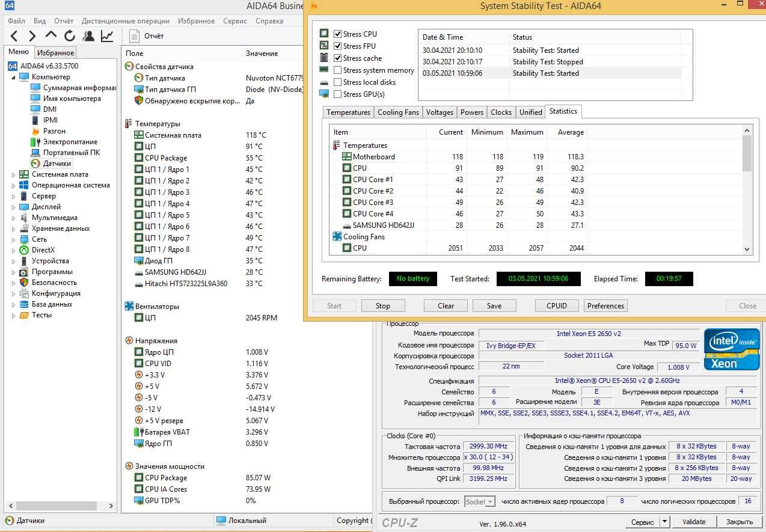Switch to the Powers tab
The image size is (766, 532).
point(472,112)
